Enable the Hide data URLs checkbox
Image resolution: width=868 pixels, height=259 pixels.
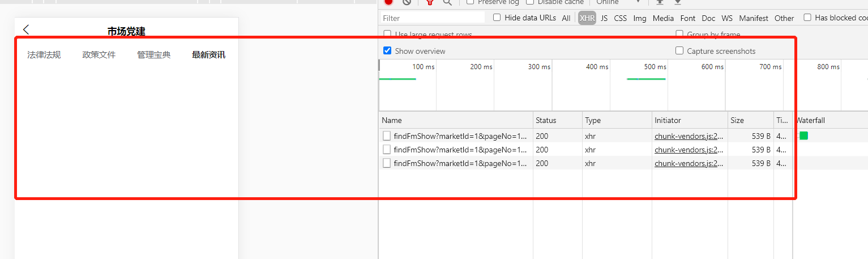point(497,18)
